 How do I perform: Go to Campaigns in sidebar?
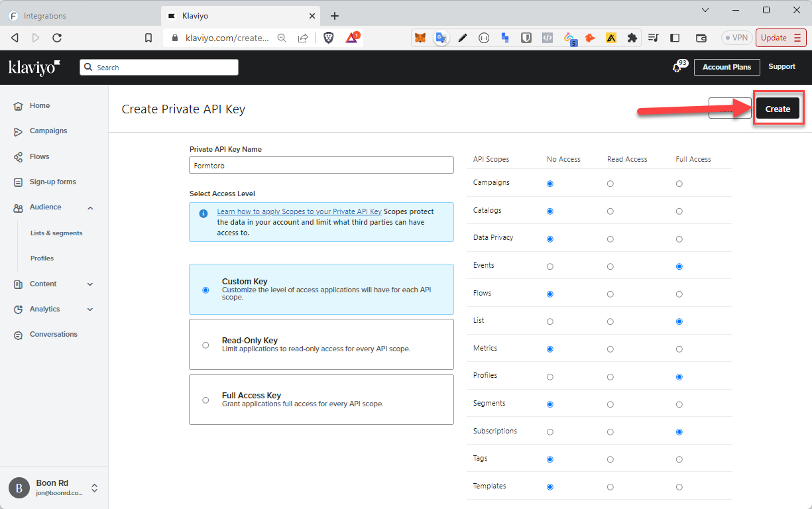coord(48,131)
